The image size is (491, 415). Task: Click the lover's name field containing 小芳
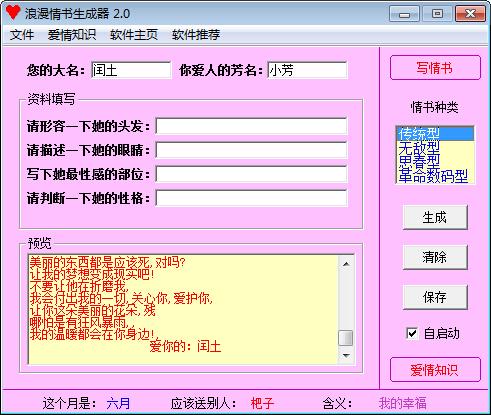(x=307, y=70)
